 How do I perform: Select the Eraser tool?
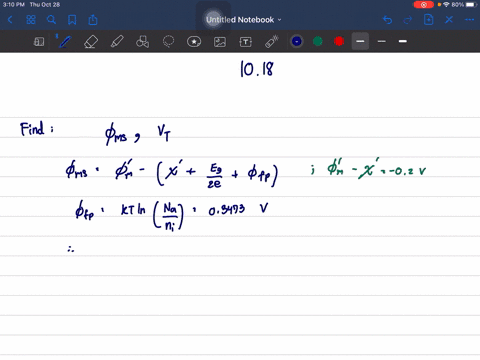tap(91, 42)
